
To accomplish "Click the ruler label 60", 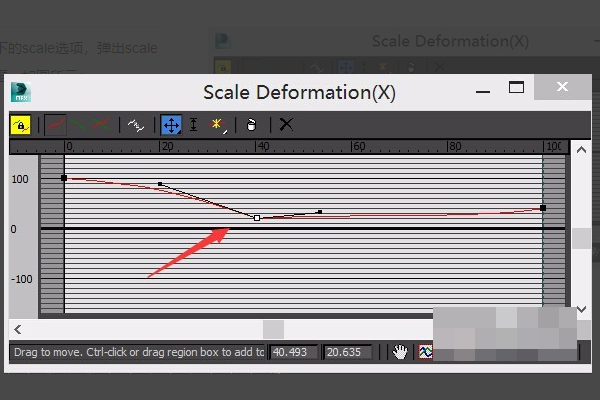I will 359,146.
